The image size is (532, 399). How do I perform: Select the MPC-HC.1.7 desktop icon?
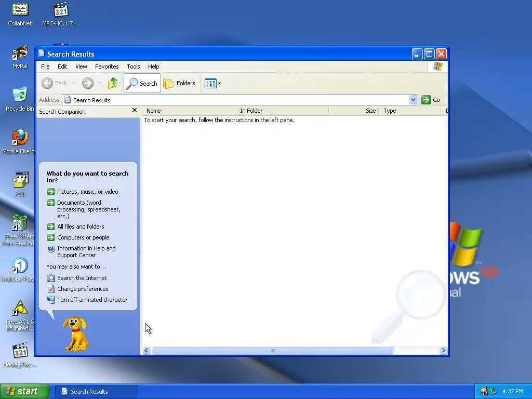click(61, 14)
